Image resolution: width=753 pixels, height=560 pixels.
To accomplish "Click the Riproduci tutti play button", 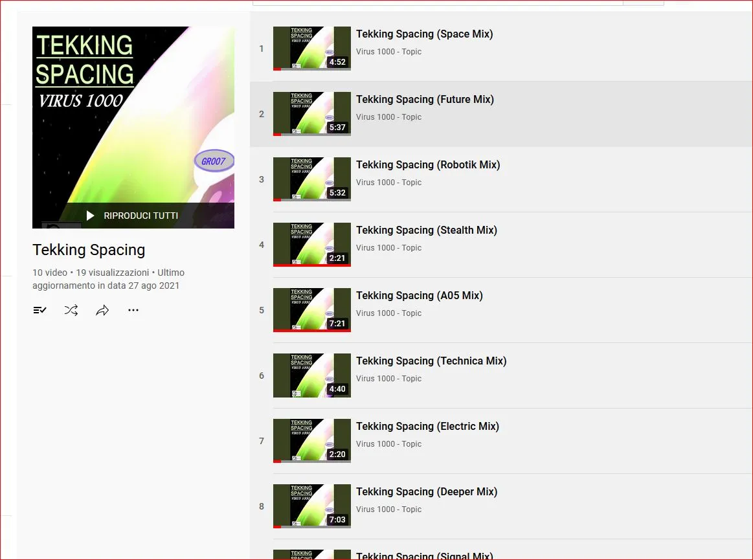I will [x=132, y=216].
